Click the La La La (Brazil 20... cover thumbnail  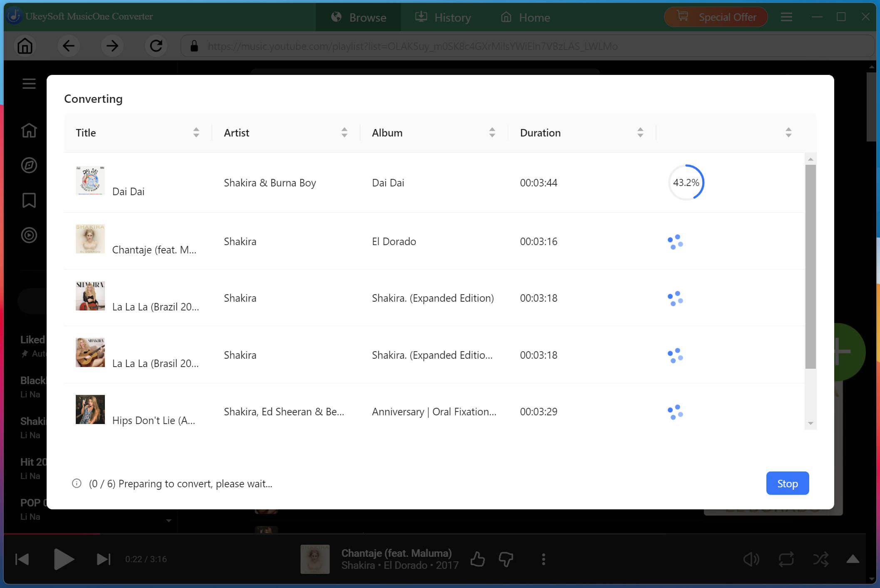90,296
